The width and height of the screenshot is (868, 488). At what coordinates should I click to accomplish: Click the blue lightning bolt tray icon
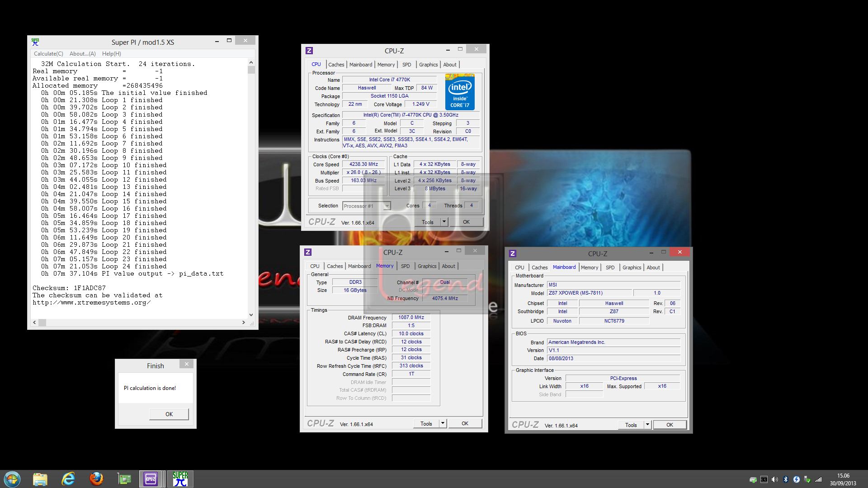[797, 480]
